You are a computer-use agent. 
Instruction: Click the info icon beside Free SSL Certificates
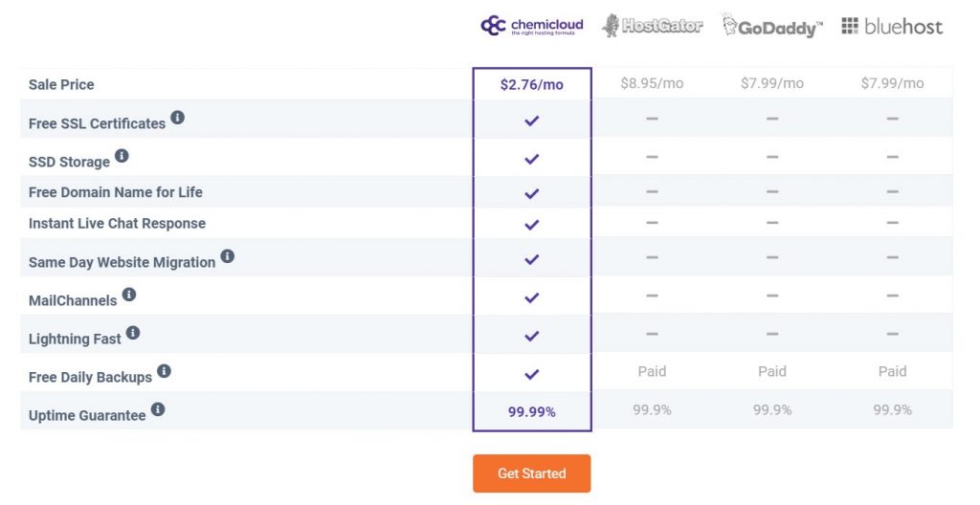point(177,119)
